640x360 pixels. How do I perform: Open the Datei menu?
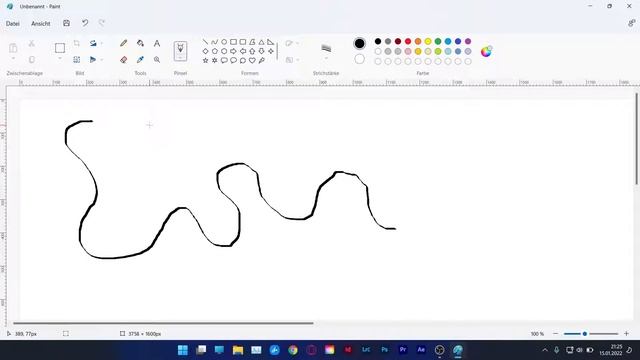point(13,24)
